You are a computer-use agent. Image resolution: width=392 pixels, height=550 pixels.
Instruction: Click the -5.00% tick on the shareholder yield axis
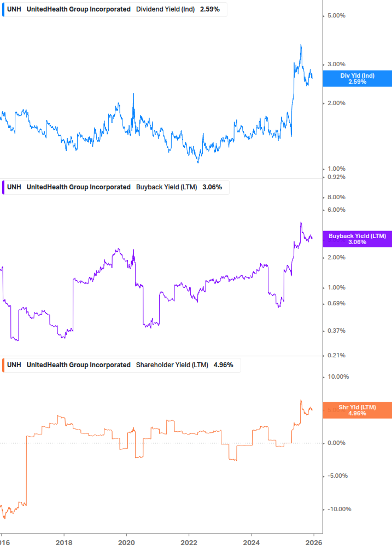337,476
